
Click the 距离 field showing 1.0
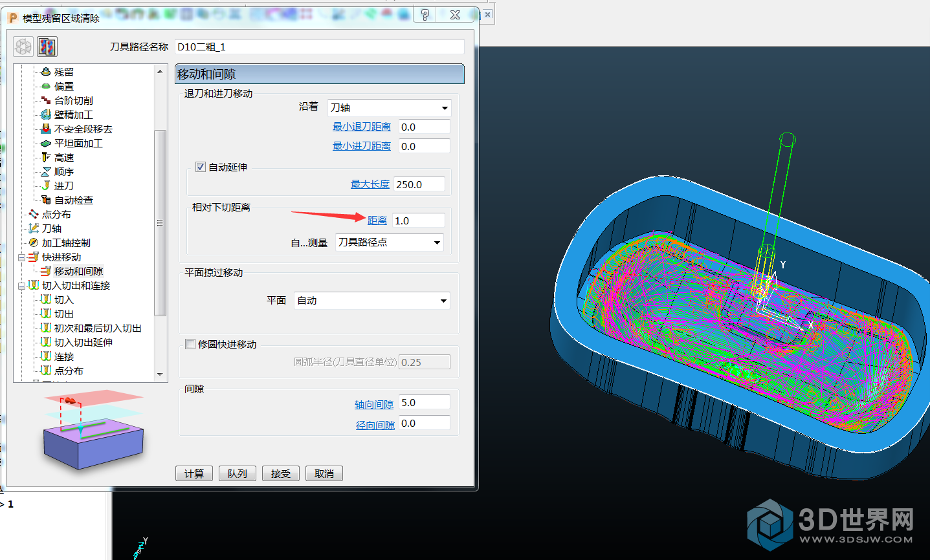pos(419,221)
